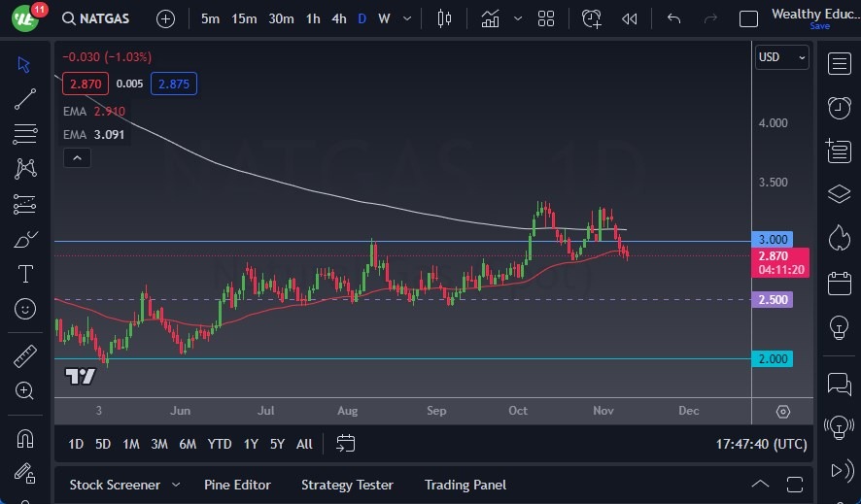
Task: Open the Pine Editor tab
Action: [237, 485]
